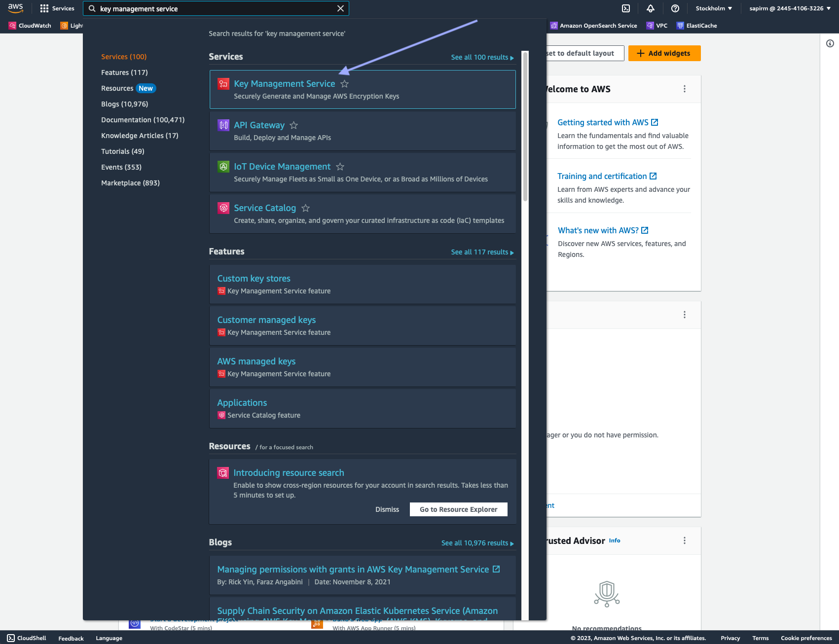Screen dimensions: 839x644
Task: Click the search field with 'key management service'
Action: 216,8
